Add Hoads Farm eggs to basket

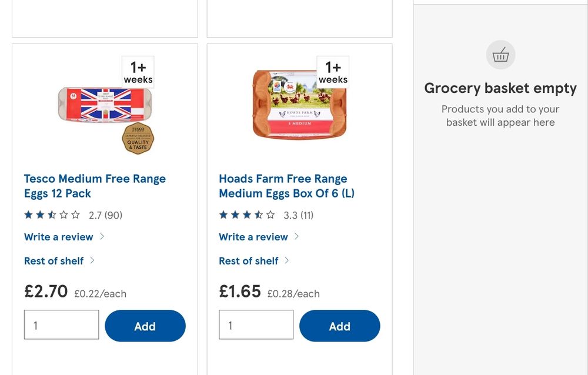tap(339, 326)
